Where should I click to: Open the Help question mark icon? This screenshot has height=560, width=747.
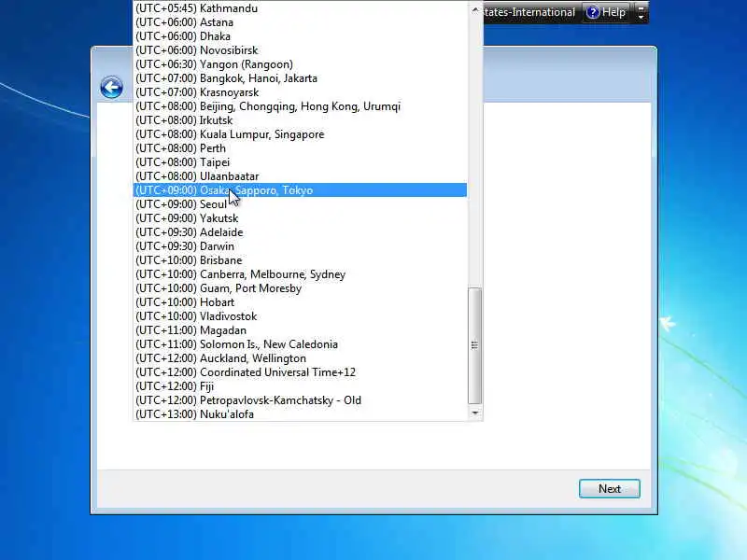(592, 12)
